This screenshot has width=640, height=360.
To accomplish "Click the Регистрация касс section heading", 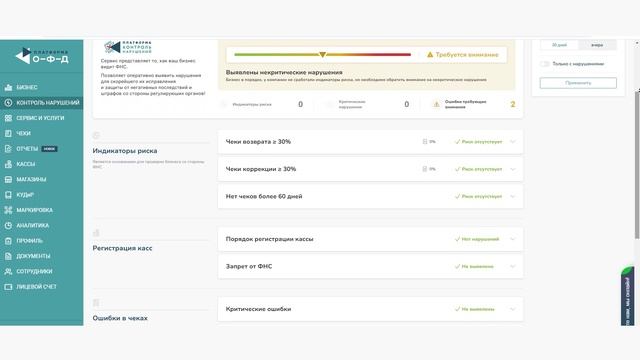I will (x=122, y=248).
